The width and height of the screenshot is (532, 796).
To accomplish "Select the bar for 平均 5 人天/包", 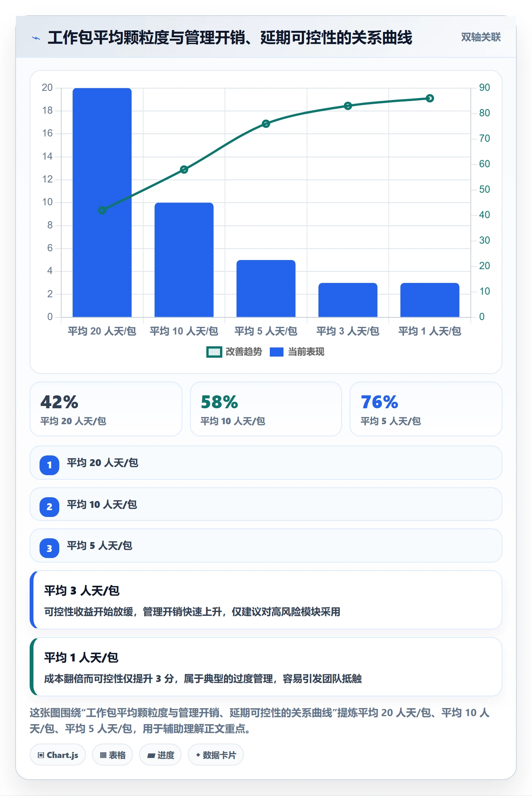I will tap(266, 289).
